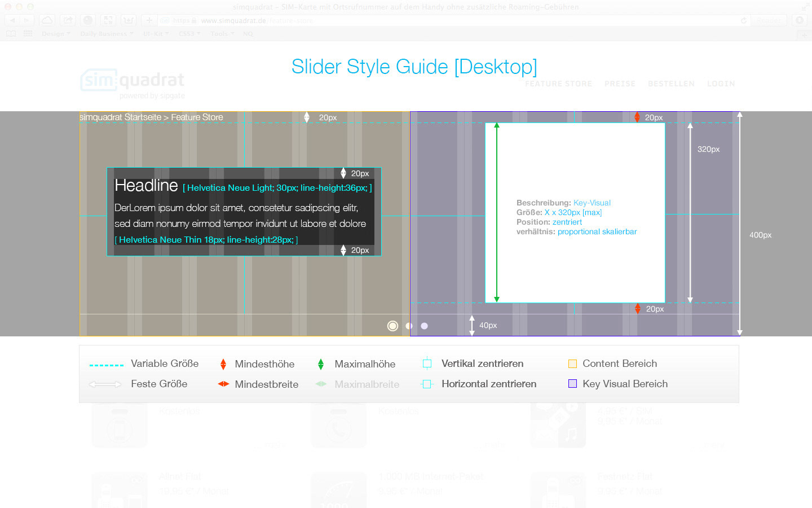Click the reload icon in address bar
The width and height of the screenshot is (812, 508).
click(x=744, y=20)
